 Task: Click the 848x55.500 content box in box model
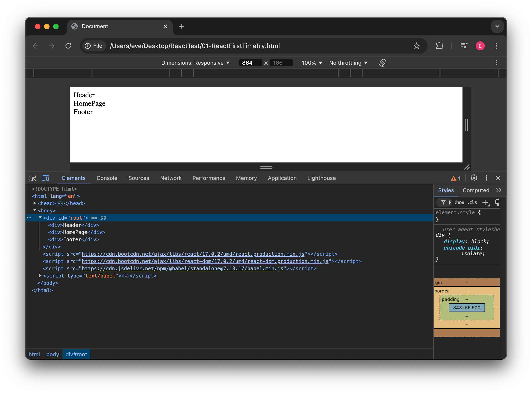click(x=467, y=307)
